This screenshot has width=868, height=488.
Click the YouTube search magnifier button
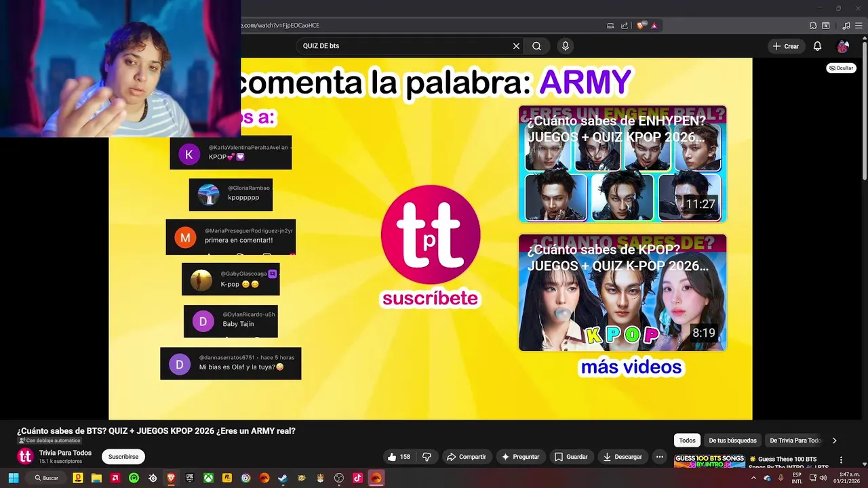536,46
